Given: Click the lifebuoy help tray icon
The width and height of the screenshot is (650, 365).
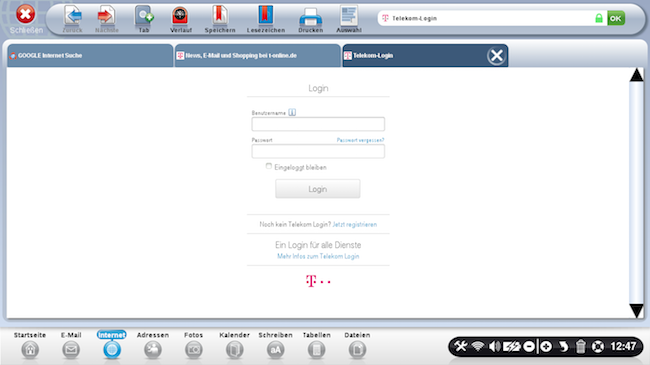Looking at the screenshot, I should [x=598, y=346].
